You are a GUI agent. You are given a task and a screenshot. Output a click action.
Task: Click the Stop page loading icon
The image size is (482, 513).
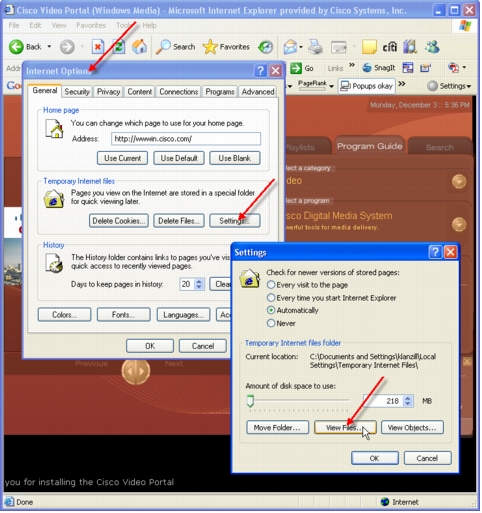(98, 47)
